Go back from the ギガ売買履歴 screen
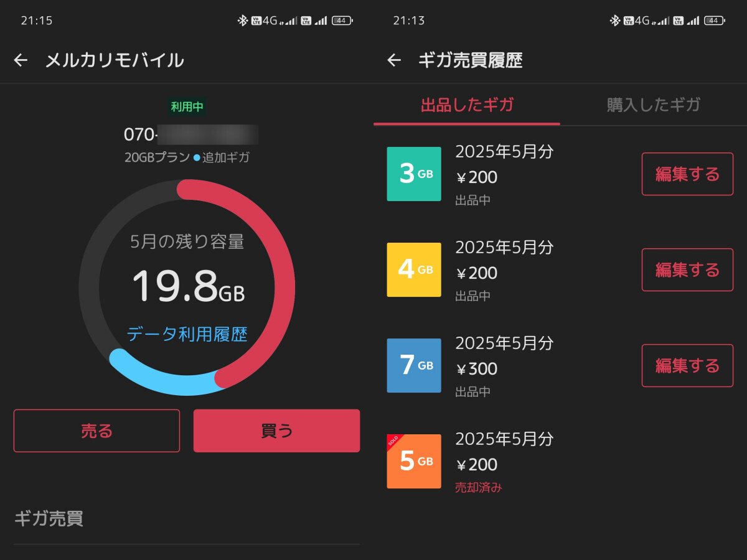747x560 pixels. tap(394, 60)
